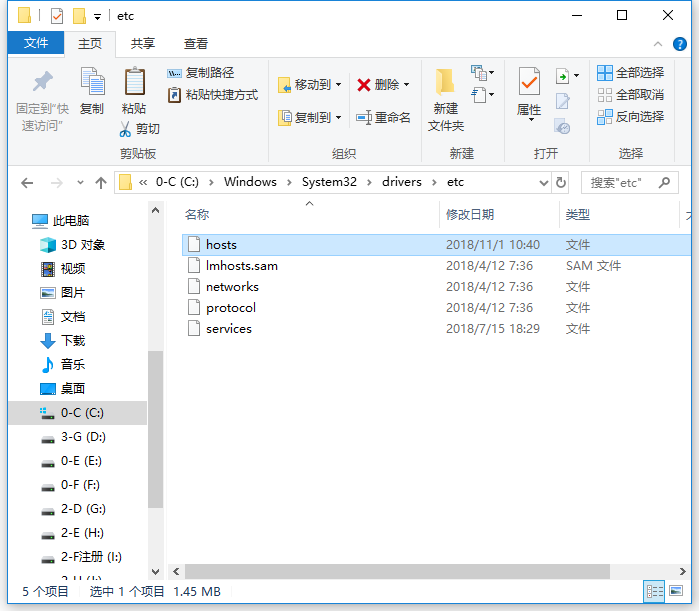Open the Easy access dropdown icon

point(482,94)
